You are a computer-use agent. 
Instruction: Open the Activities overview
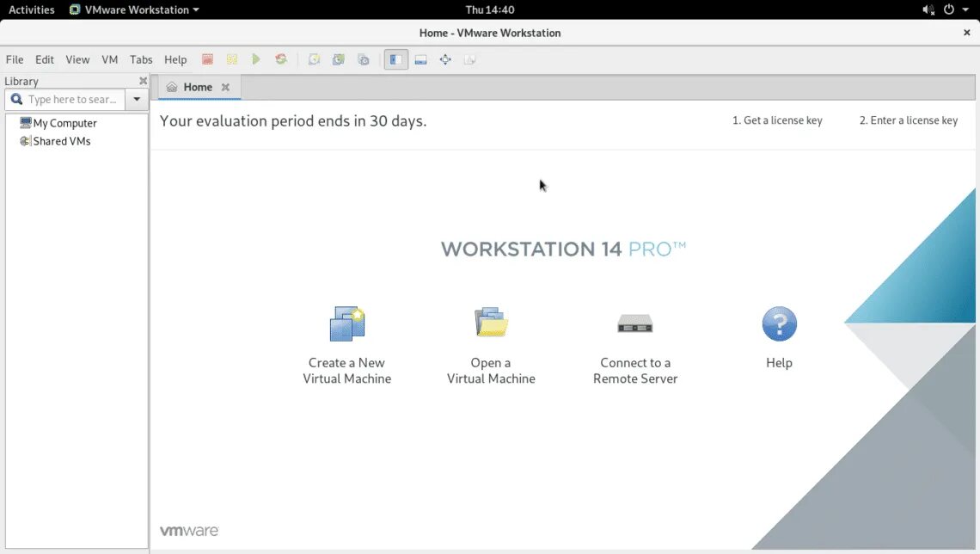31,9
